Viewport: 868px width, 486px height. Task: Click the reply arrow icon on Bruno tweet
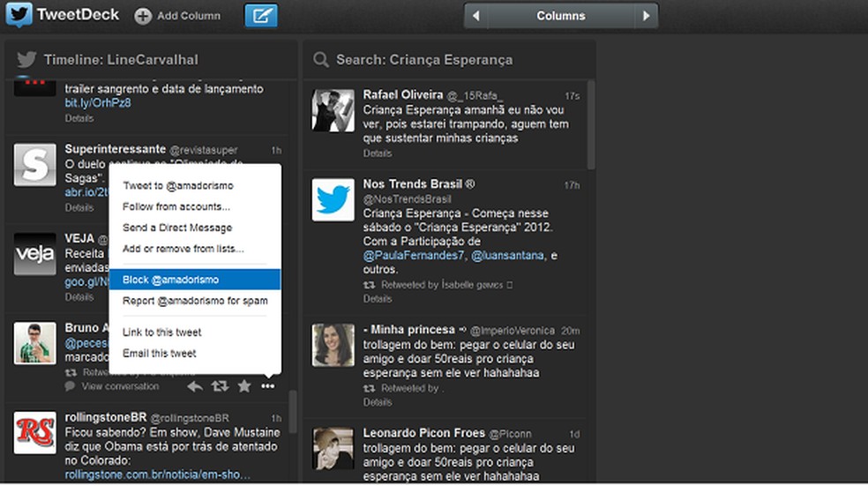coord(194,386)
